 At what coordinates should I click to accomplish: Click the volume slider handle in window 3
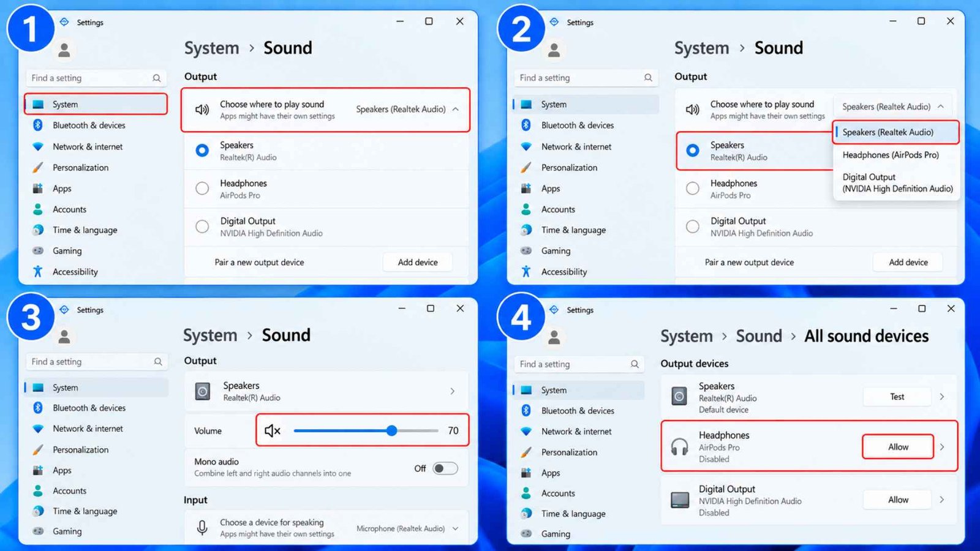coord(392,431)
